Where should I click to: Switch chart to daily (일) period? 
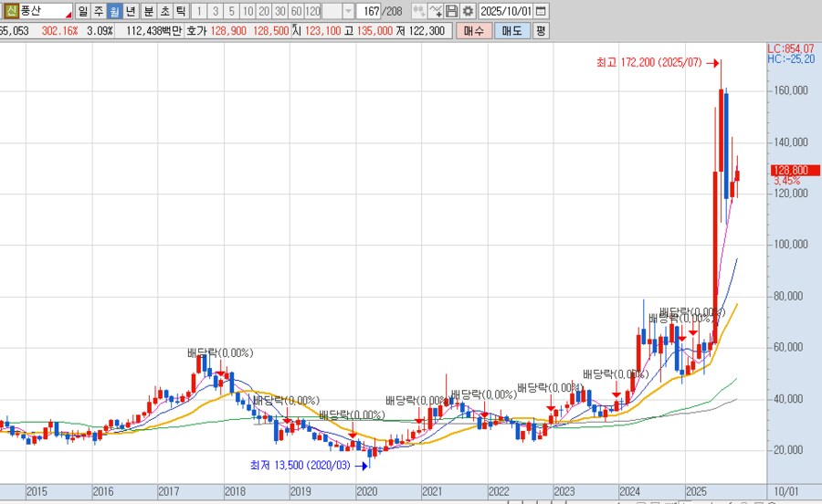tap(83, 12)
